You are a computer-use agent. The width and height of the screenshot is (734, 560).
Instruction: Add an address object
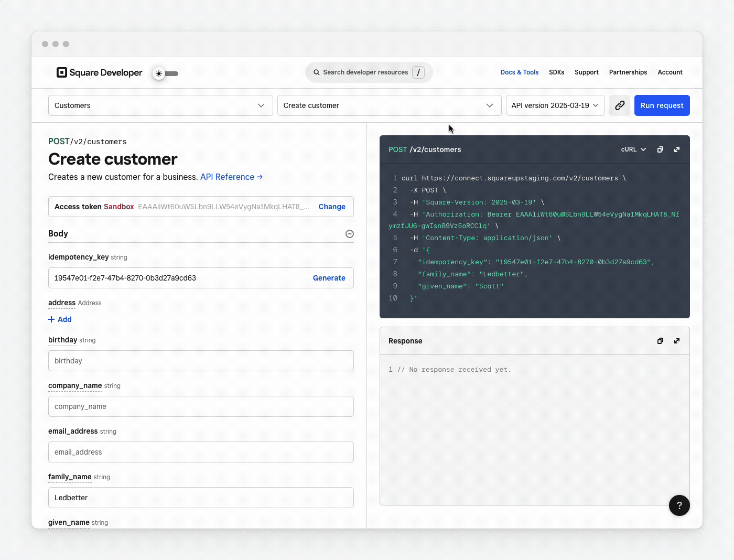coord(60,319)
